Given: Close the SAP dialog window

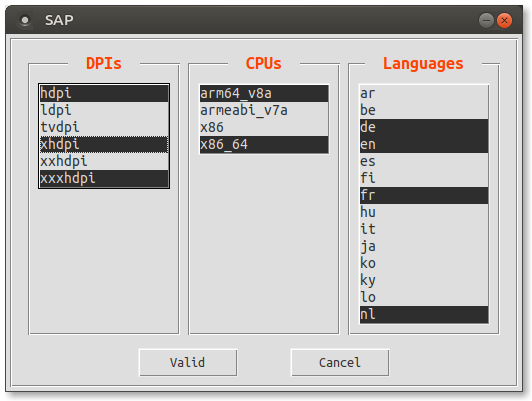Looking at the screenshot, I should tap(504, 20).
